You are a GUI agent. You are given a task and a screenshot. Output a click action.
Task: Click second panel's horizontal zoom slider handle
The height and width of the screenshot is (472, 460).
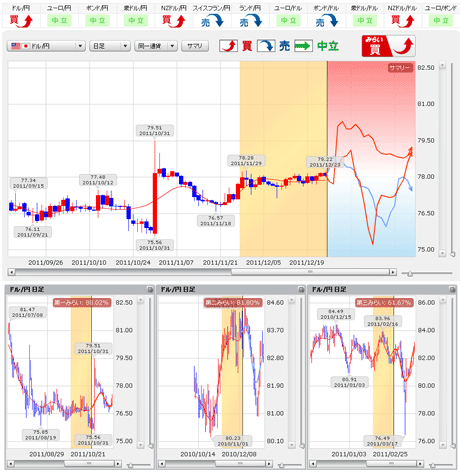click(x=281, y=465)
